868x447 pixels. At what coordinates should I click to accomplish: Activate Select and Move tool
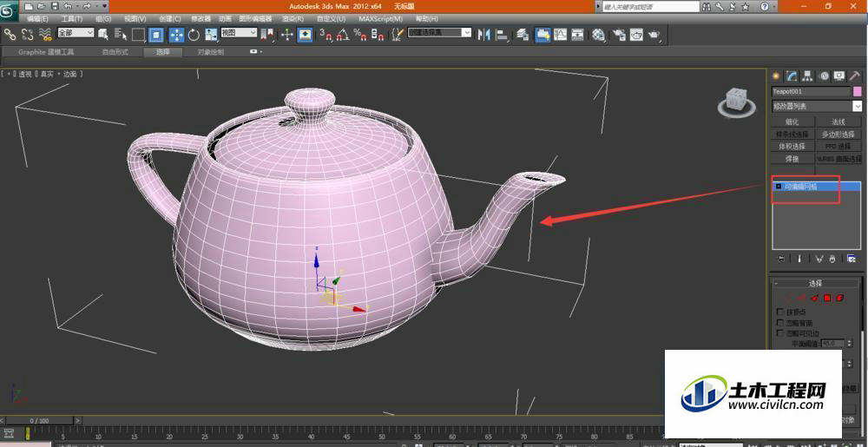pos(176,35)
